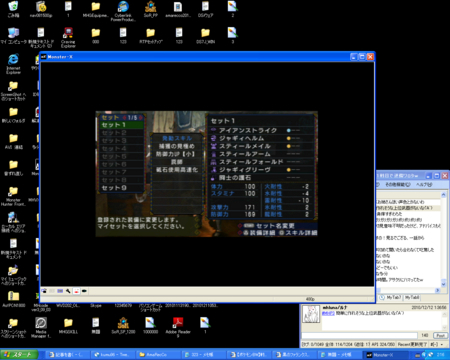Viewport: 450px width, 360px height.
Task: Open the wrench settings icon in Monster-X
Action: tap(68, 291)
